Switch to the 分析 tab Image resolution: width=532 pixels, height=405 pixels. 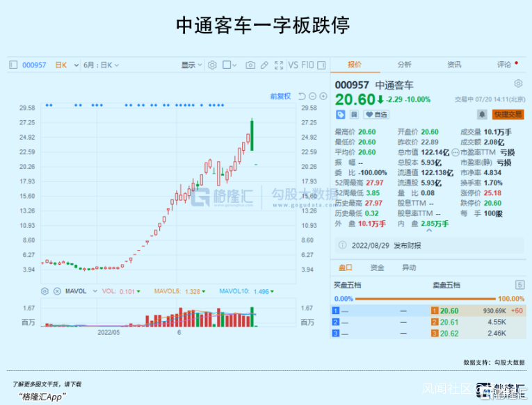click(x=405, y=65)
